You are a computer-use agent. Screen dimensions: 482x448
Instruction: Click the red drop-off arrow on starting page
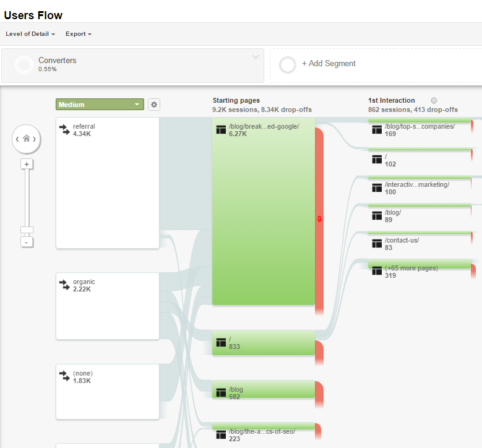pyautogui.click(x=319, y=219)
